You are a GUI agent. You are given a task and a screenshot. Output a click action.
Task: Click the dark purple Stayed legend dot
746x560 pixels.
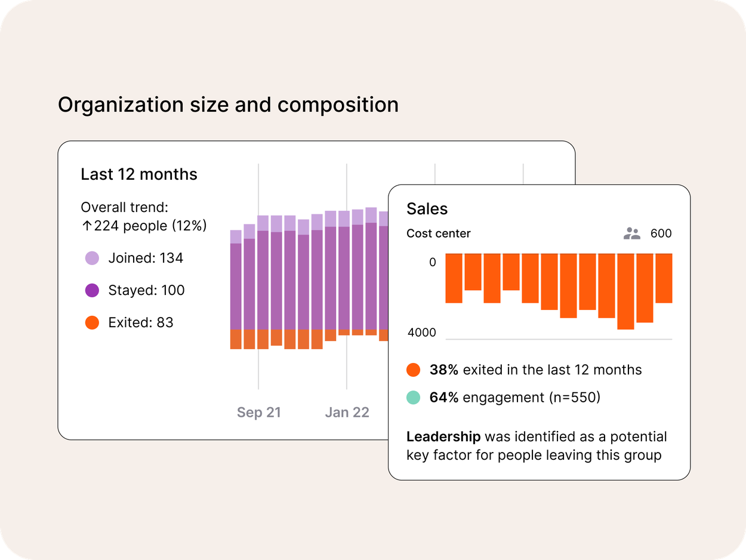(92, 291)
